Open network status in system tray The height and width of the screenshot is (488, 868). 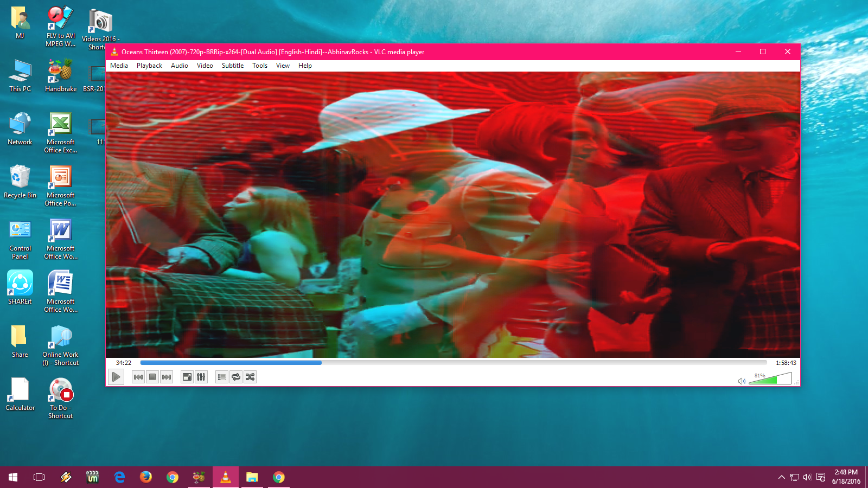[795, 477]
